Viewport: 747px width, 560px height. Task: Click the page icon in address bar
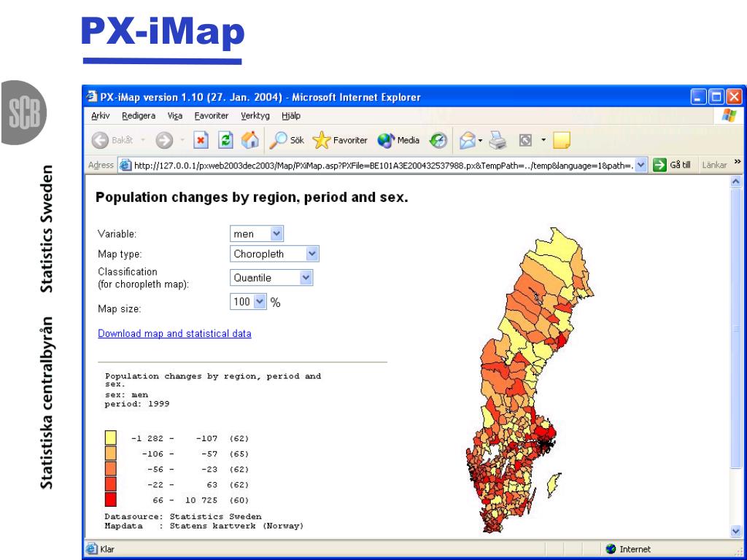pyautogui.click(x=125, y=166)
